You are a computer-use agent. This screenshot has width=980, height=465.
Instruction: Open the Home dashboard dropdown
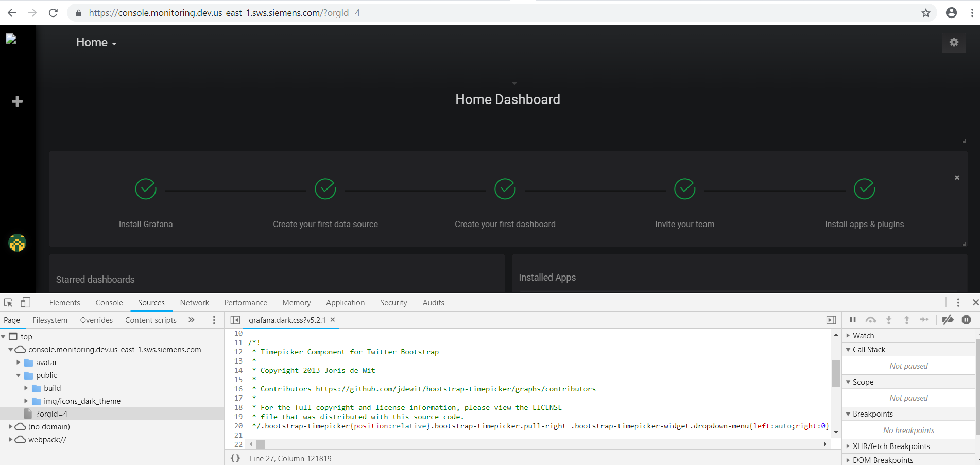96,42
